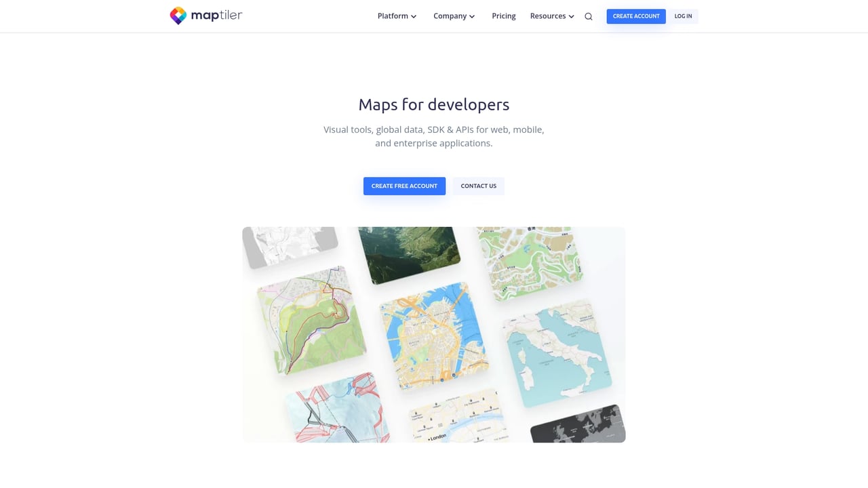Expand the Resources dropdown
The width and height of the screenshot is (868, 488).
(551, 16)
